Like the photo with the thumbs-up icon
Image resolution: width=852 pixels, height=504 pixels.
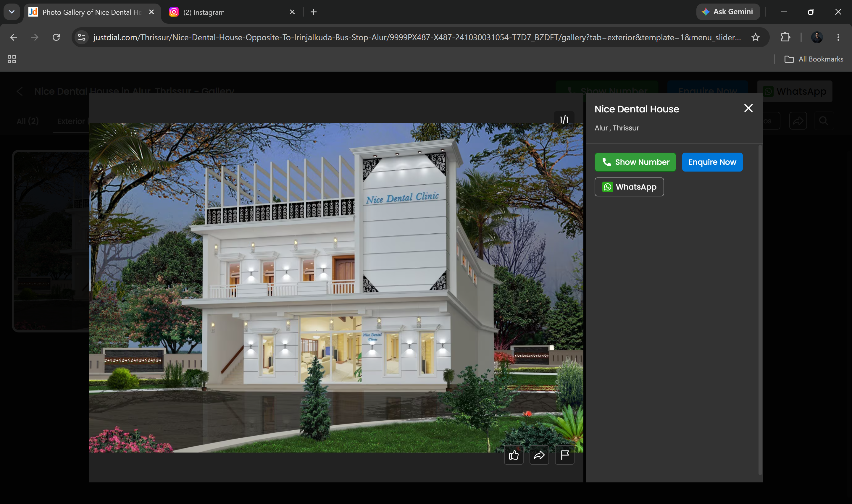[514, 455]
